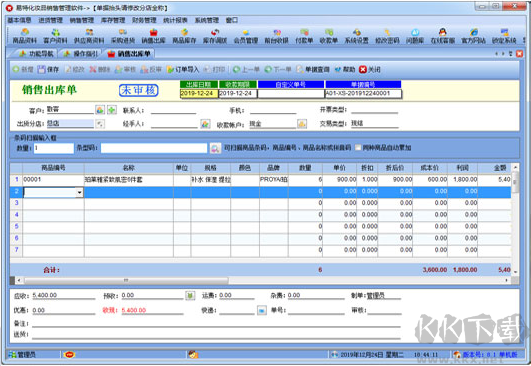Screen dimensions: 531x366
Task: Click product code cell 00001
Action: click(x=53, y=179)
